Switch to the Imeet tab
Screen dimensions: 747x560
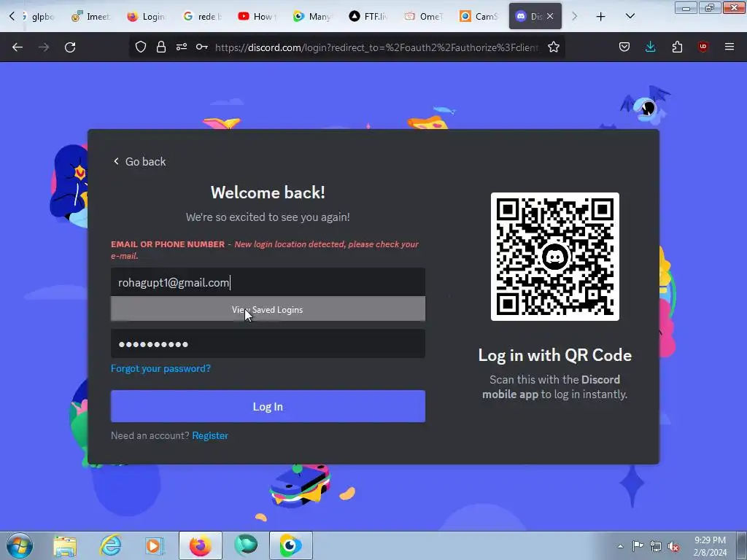point(90,17)
